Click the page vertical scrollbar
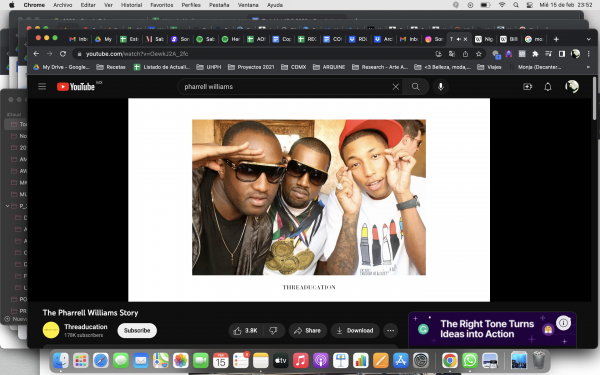Viewport: 600px width, 375px height. point(594,99)
